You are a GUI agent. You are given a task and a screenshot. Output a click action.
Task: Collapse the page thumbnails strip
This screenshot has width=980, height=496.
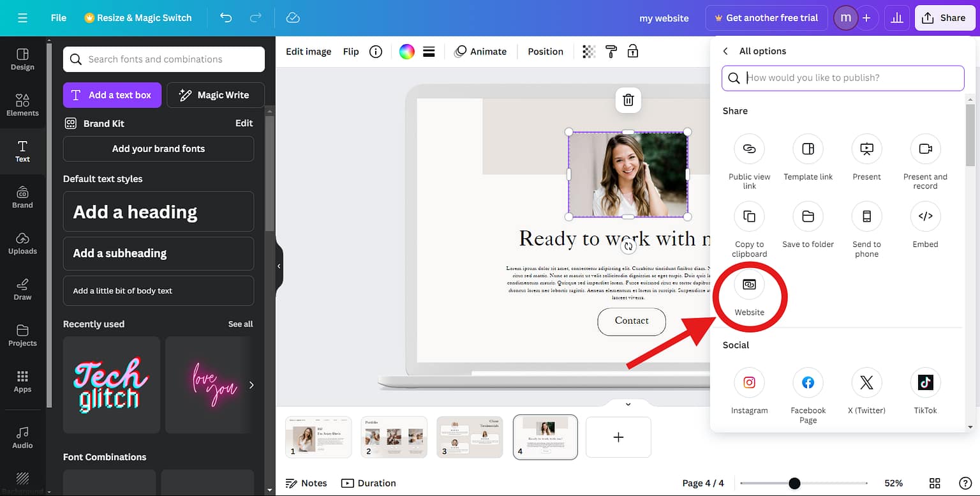pyautogui.click(x=627, y=404)
